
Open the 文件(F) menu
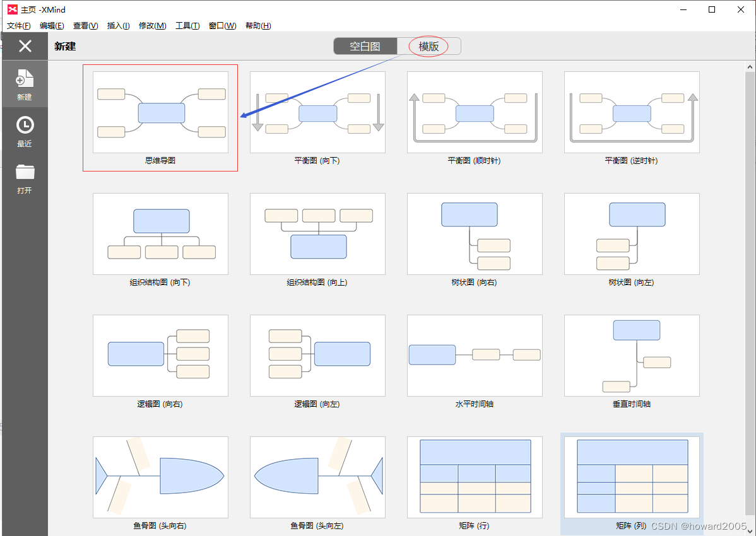(19, 25)
